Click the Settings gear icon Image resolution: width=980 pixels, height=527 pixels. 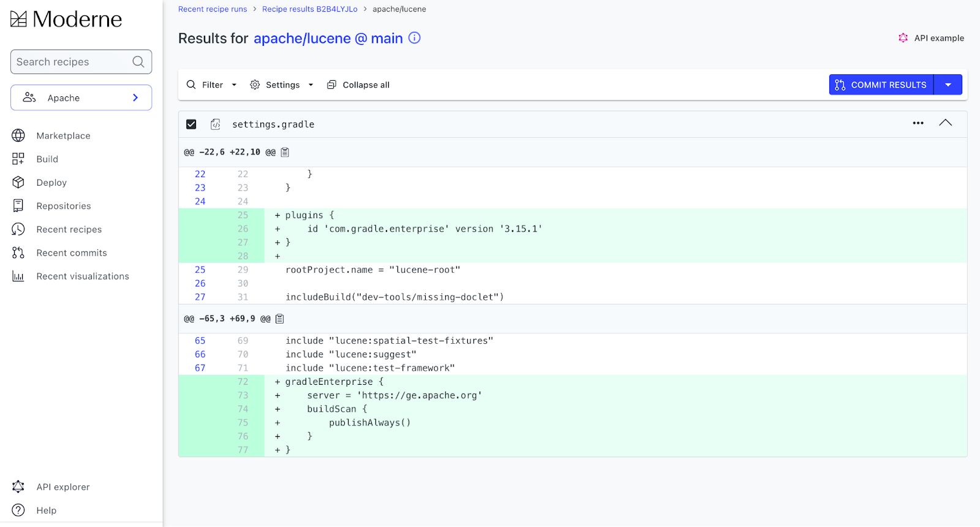pyautogui.click(x=255, y=85)
